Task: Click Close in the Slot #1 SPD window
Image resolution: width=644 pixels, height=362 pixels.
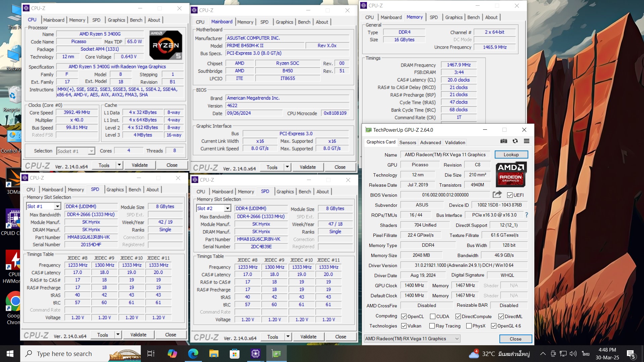Action: point(170,335)
